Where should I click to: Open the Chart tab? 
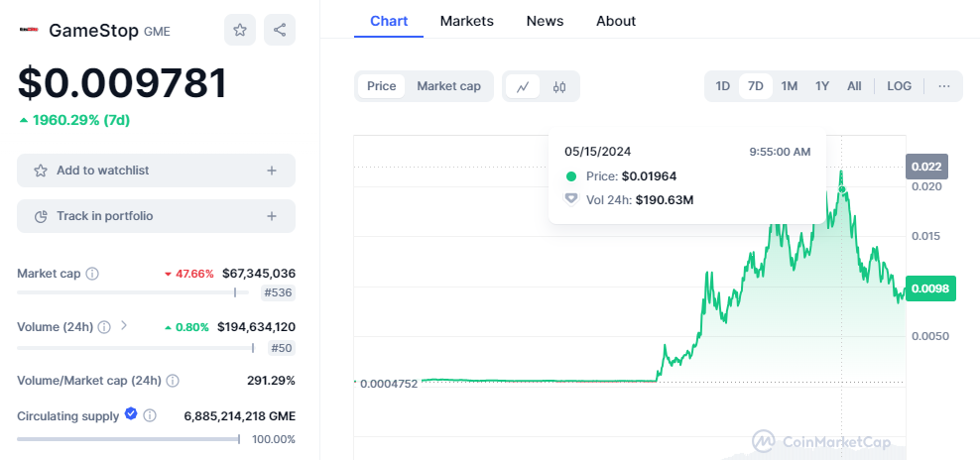pos(389,21)
